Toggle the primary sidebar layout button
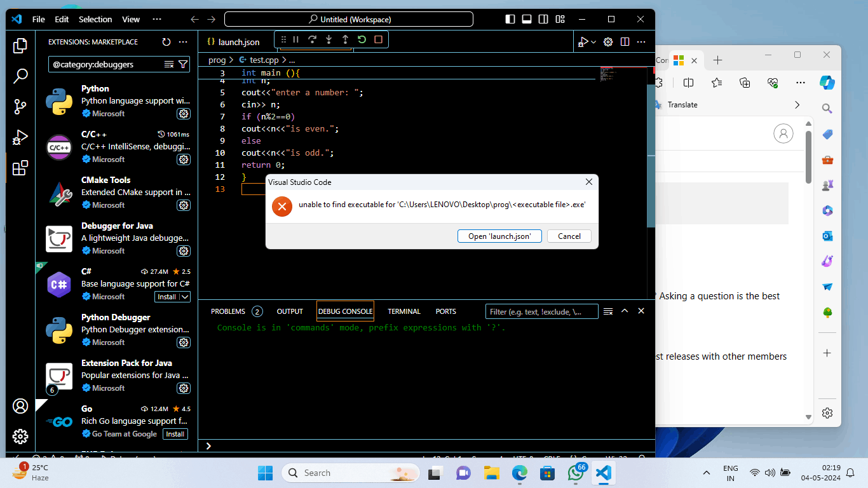 point(510,19)
